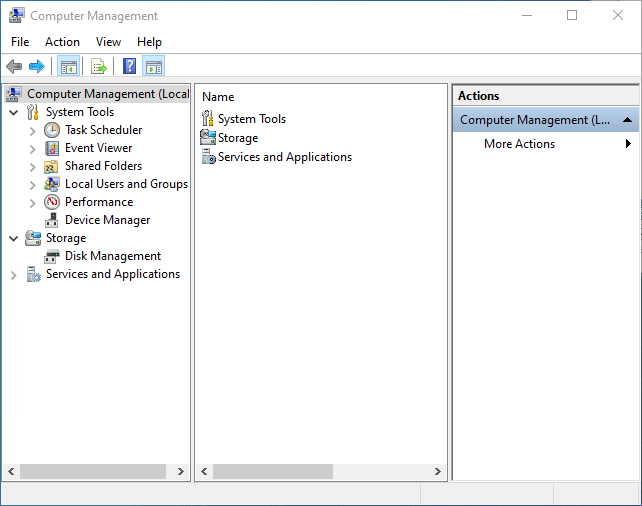Screen dimensions: 642x506
Task: Select Local Users and Groups label
Action: coord(127,184)
